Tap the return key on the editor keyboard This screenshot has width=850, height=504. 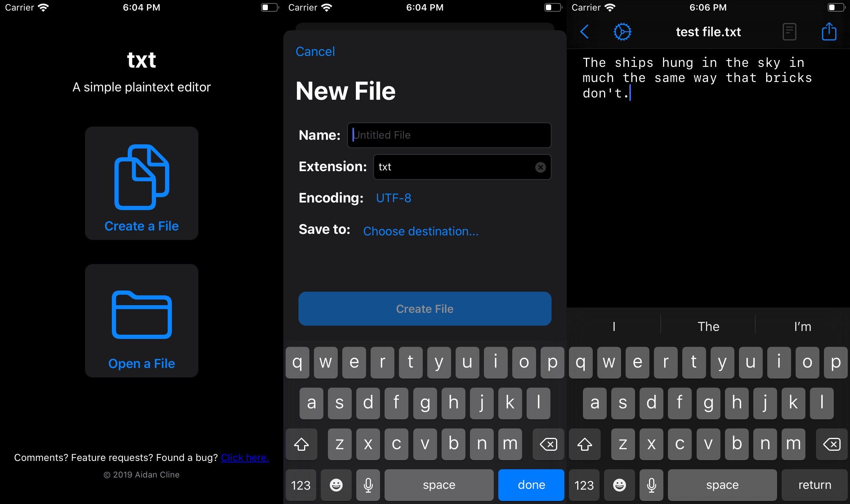pyautogui.click(x=814, y=485)
